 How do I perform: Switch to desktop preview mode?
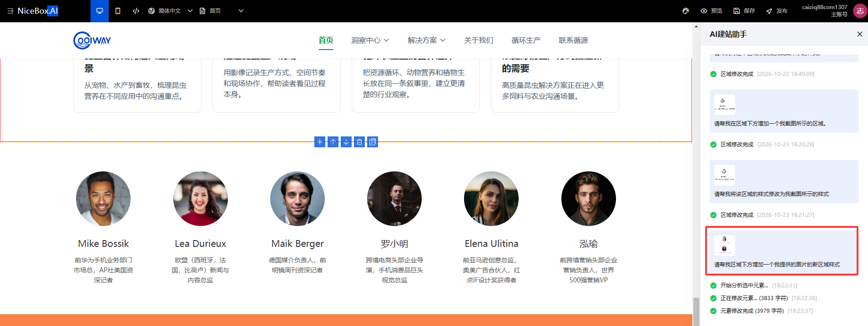coord(100,11)
